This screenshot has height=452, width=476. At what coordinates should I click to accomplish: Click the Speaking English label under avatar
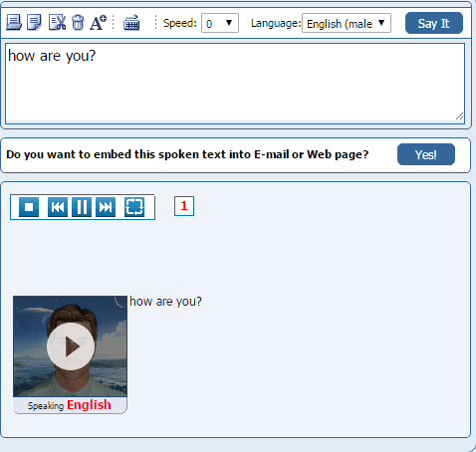click(x=70, y=405)
